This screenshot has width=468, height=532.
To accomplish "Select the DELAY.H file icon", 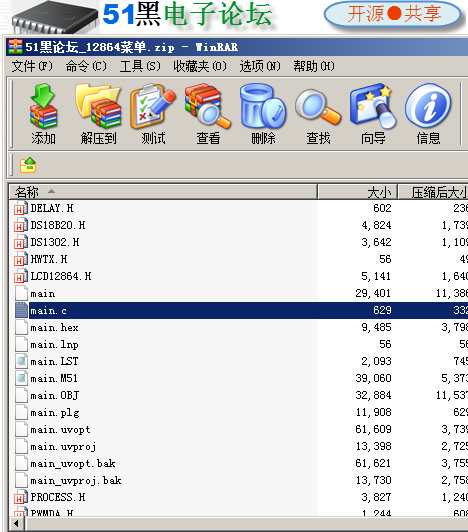I will [21, 208].
